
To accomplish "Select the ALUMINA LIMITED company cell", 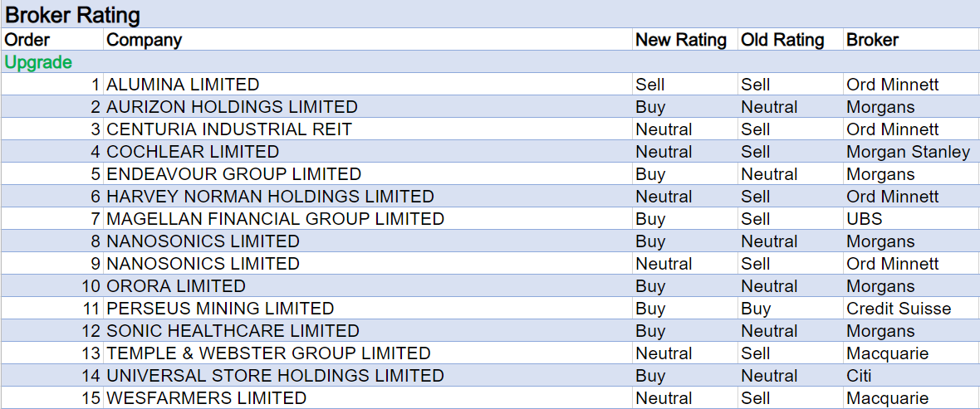I will (x=183, y=85).
